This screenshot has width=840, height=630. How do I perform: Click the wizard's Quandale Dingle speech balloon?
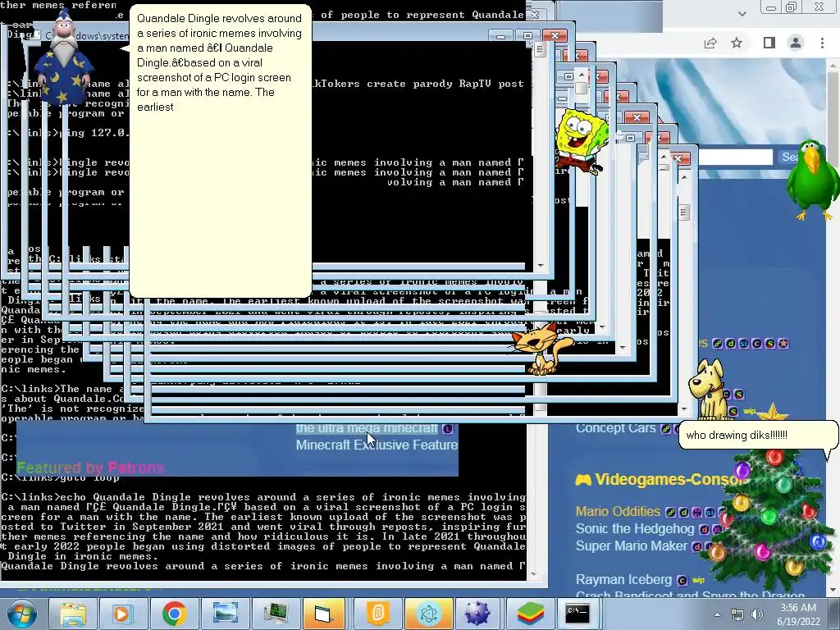coord(220,151)
